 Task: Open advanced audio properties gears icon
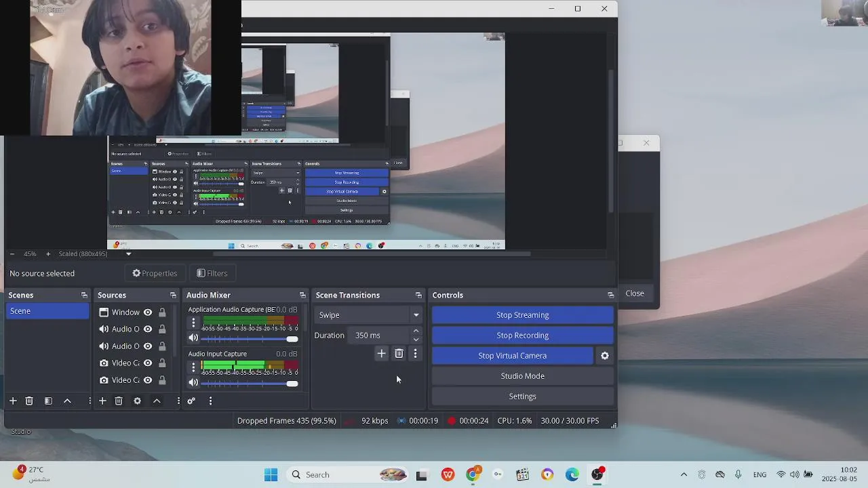pyautogui.click(x=191, y=401)
